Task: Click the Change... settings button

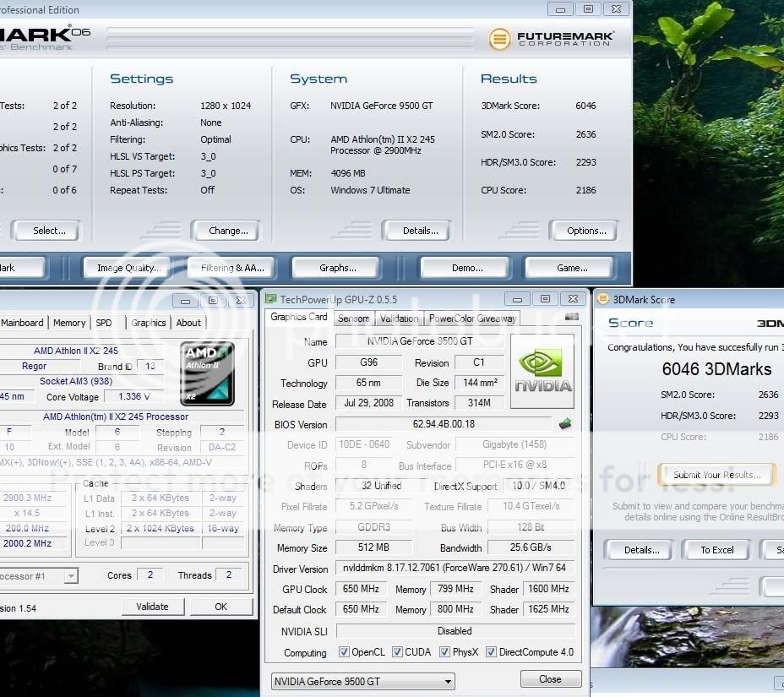Action: tap(226, 231)
